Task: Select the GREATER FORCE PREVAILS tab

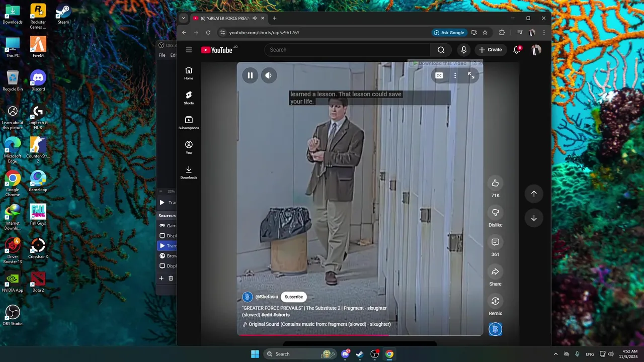Action: [225, 18]
